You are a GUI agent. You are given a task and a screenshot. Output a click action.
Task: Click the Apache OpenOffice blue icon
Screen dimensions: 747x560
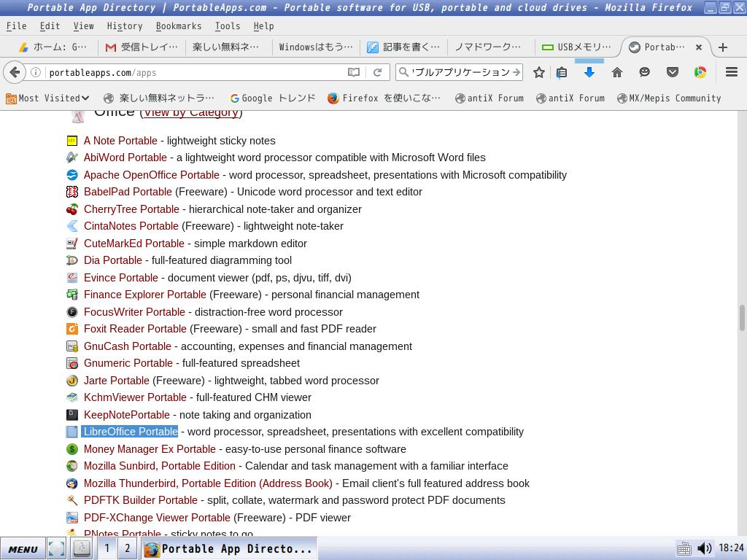72,175
